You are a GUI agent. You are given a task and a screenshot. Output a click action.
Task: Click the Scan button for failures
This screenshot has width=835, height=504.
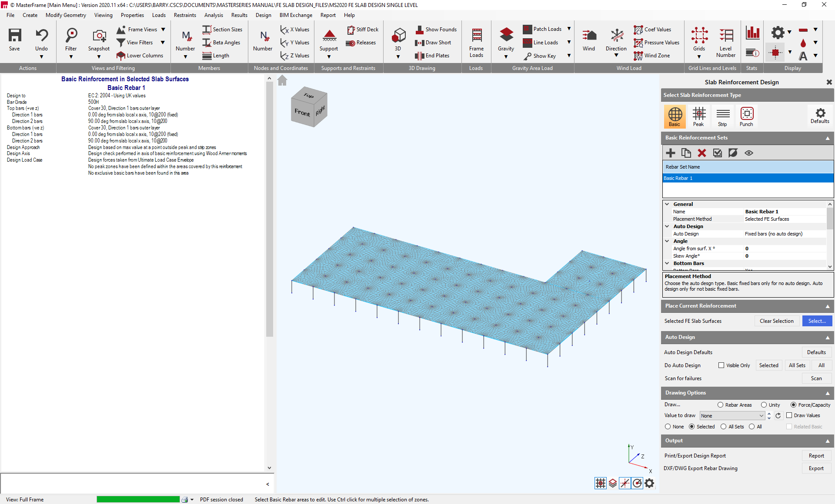click(816, 378)
